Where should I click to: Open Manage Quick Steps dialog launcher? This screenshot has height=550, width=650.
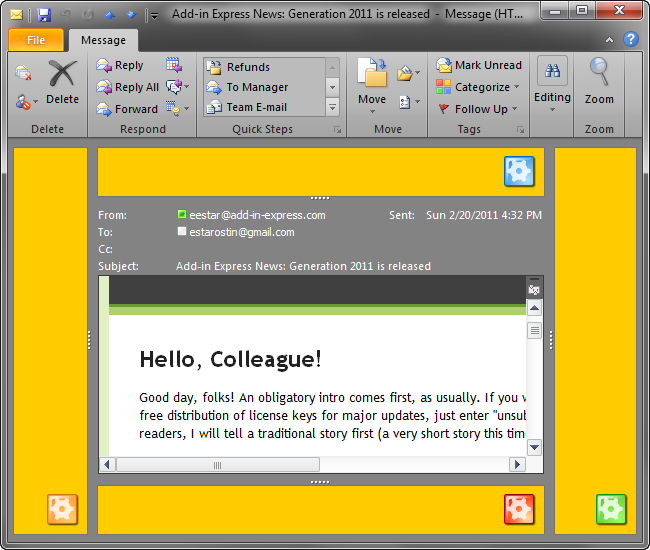tap(337, 130)
